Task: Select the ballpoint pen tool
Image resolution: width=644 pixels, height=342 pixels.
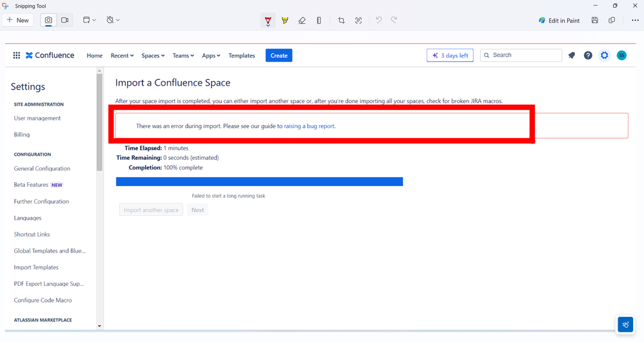Action: [268, 20]
